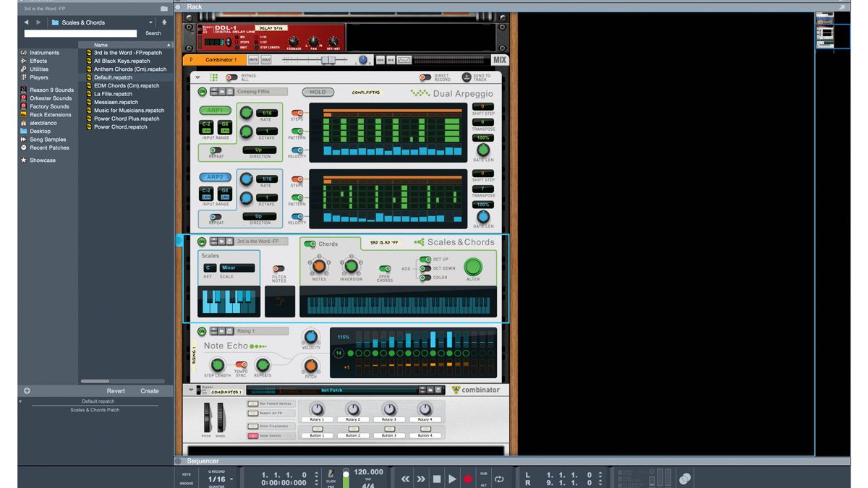Open the Minor scale dropdown
Screen dimensions: 868x488
(237, 267)
